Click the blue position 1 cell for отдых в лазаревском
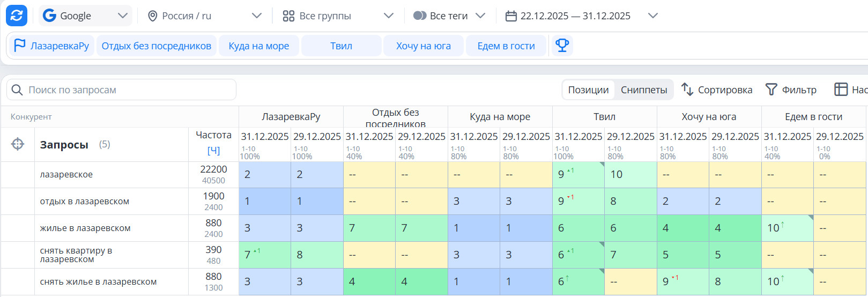The height and width of the screenshot is (297, 868). coord(264,202)
